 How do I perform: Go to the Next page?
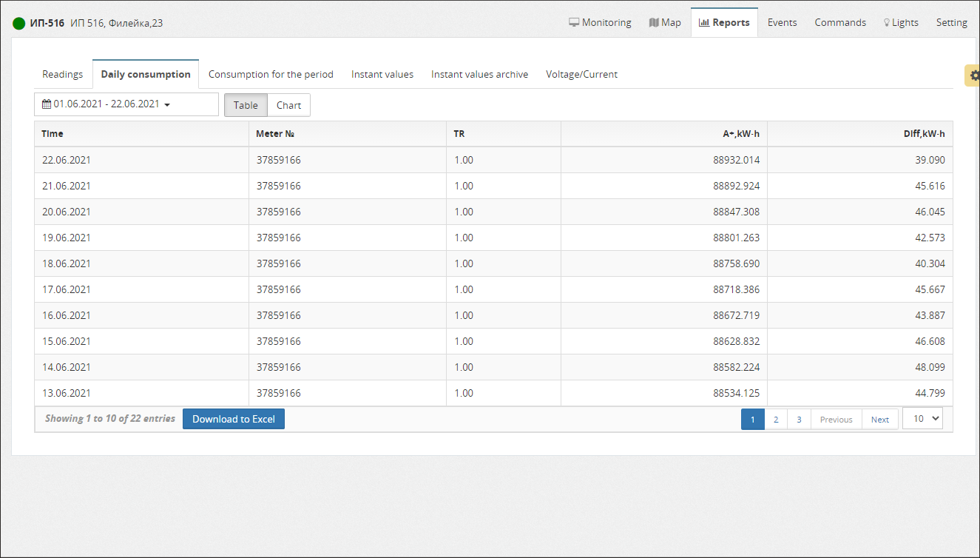click(879, 420)
